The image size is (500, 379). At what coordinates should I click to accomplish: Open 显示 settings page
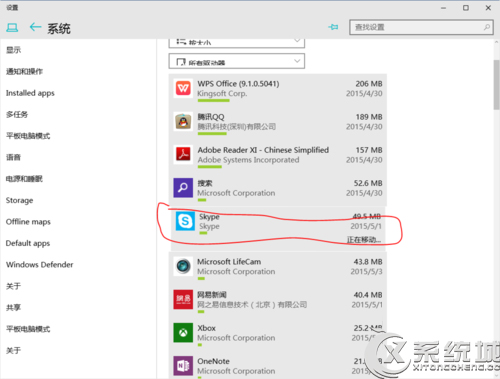13,50
